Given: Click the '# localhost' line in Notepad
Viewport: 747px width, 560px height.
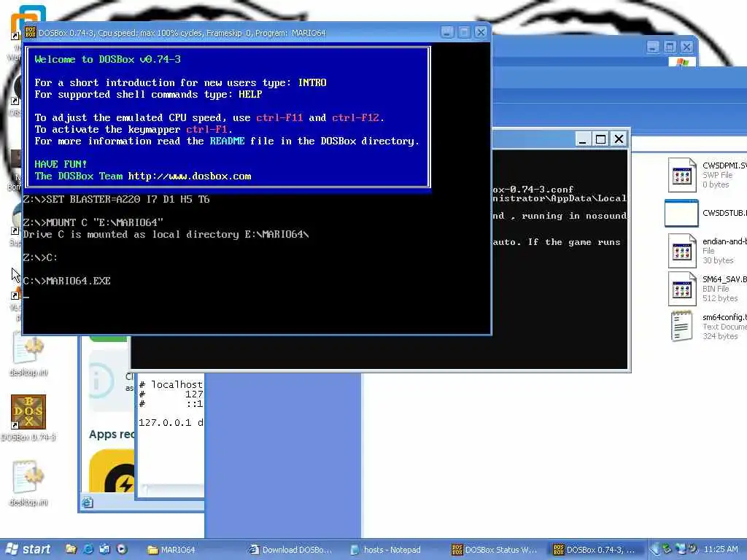Looking at the screenshot, I should [x=171, y=384].
